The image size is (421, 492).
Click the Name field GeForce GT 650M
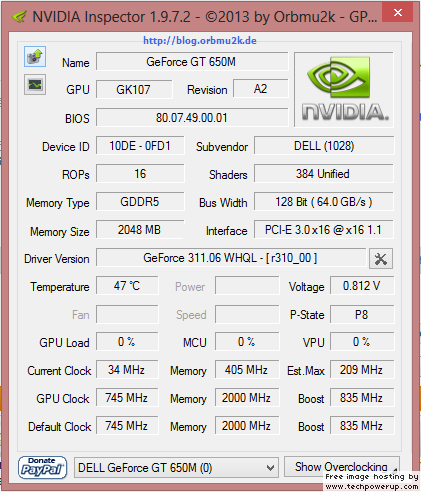(192, 62)
